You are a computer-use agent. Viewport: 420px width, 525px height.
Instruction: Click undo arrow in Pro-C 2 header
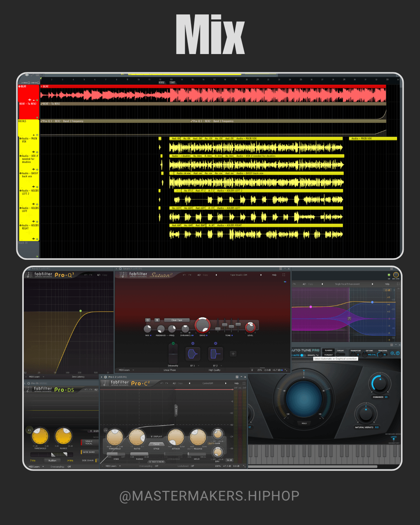(162, 383)
